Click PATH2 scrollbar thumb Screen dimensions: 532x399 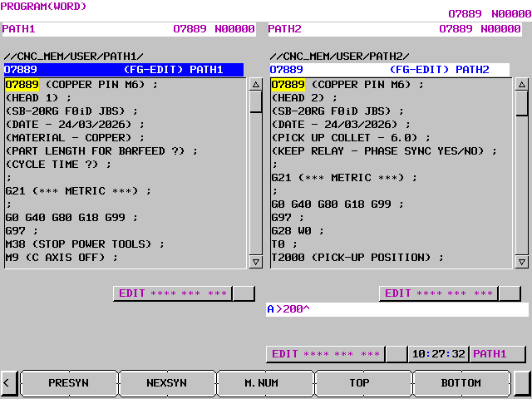pyautogui.click(x=522, y=103)
